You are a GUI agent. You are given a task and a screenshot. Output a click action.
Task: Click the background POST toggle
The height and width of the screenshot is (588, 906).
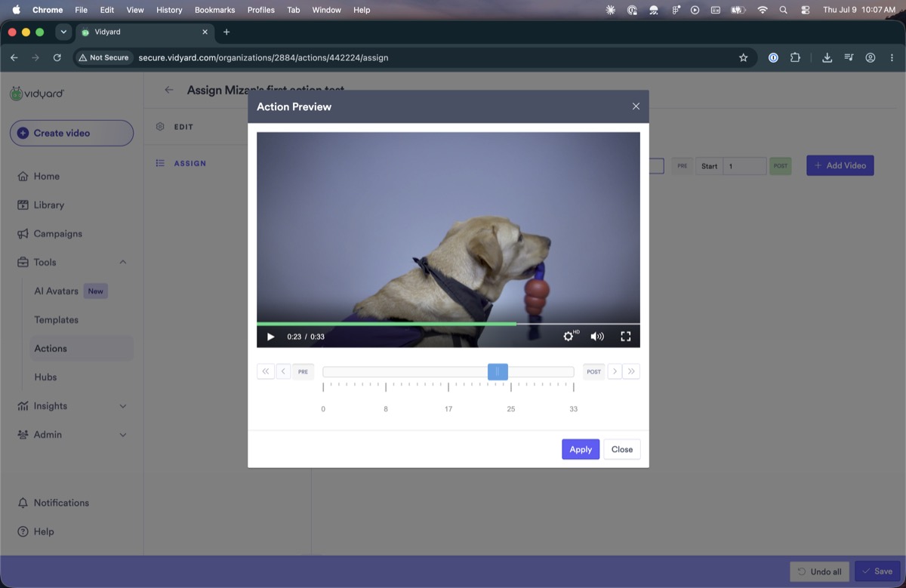[x=781, y=166]
